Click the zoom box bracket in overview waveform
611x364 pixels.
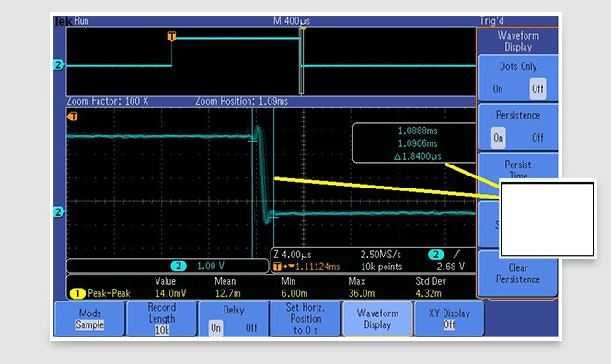pos(301,62)
